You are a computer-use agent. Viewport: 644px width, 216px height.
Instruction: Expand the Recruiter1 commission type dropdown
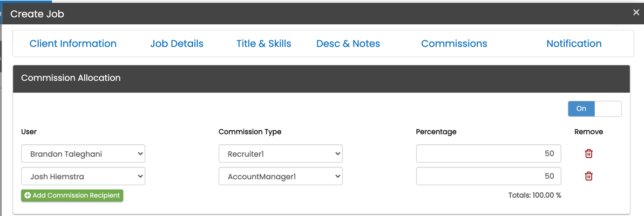coord(280,154)
